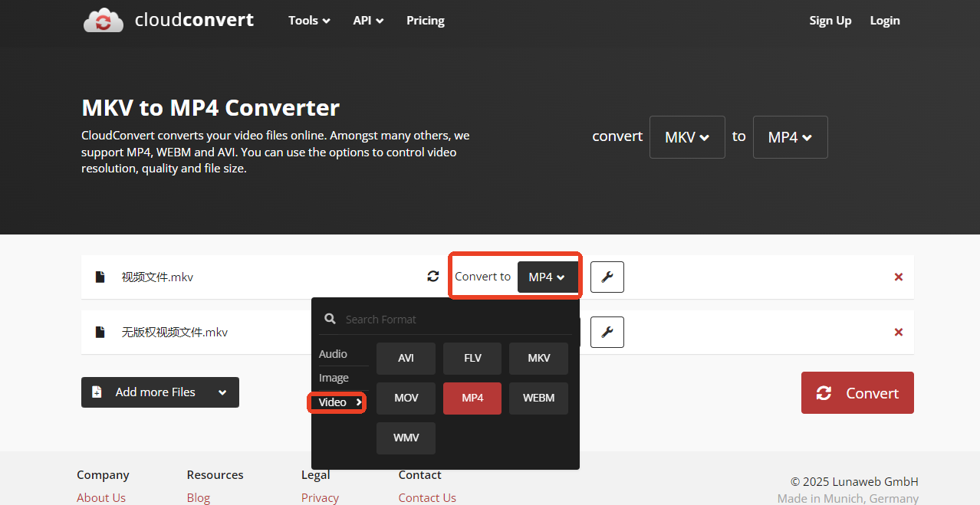Select the Audio format category

point(334,354)
